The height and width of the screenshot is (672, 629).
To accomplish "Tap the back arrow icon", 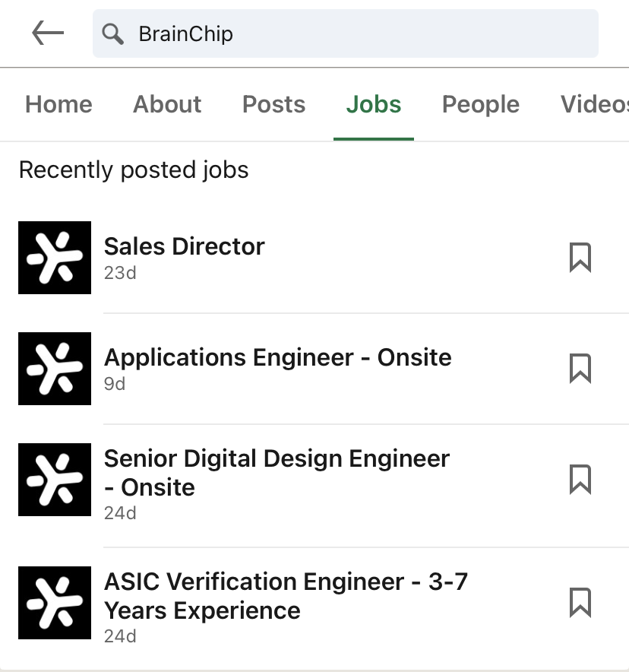I will pyautogui.click(x=48, y=33).
